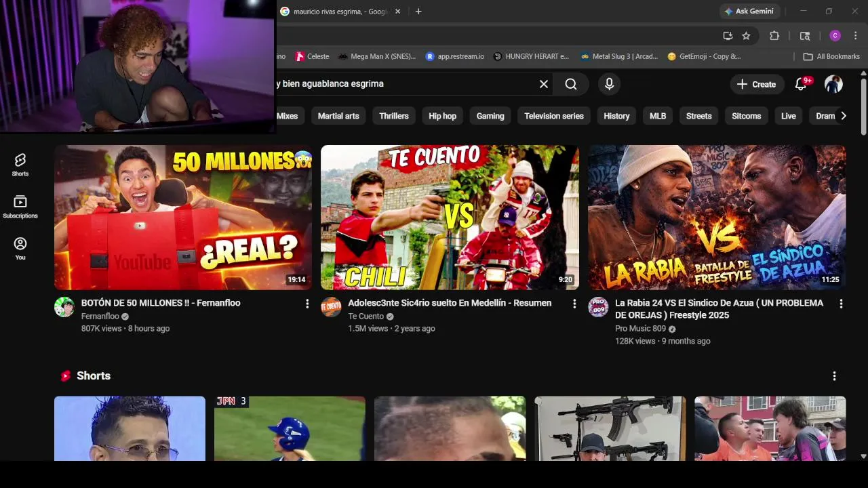Open more options for Medellín video
The width and height of the screenshot is (868, 488).
tap(574, 304)
